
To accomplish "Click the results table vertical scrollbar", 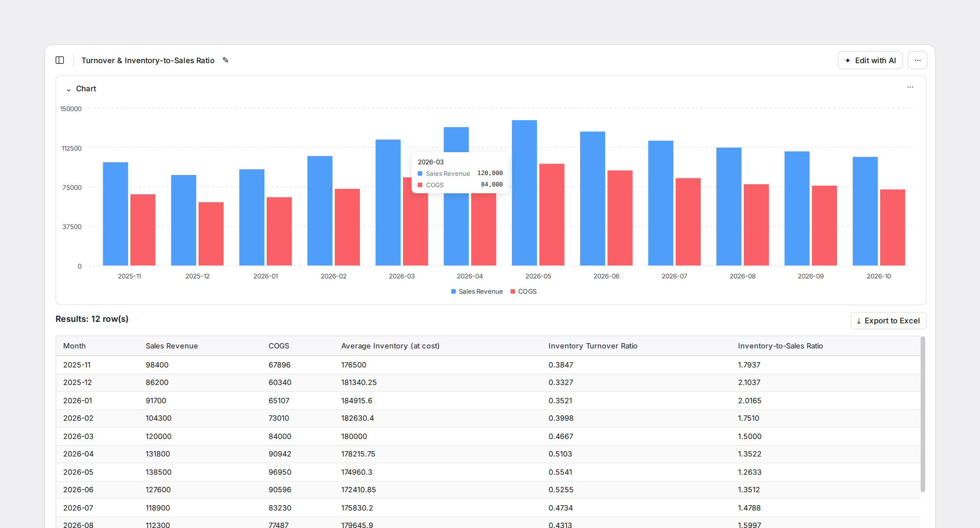I will point(923,414).
